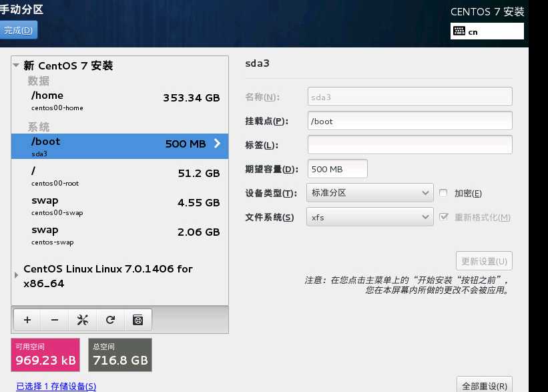
Task: Remove selected partition with minus icon
Action: click(55, 320)
